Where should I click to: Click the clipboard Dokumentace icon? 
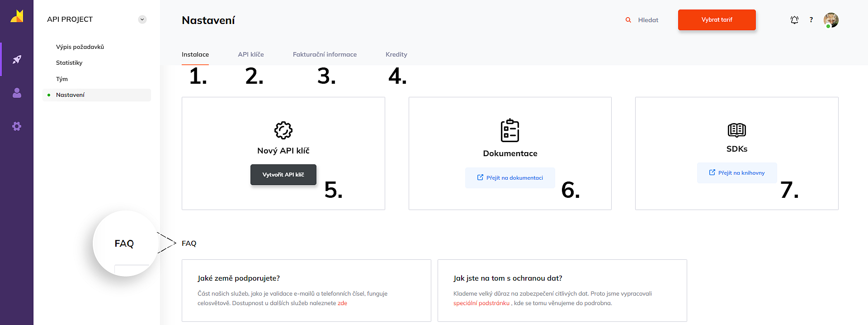(x=510, y=130)
